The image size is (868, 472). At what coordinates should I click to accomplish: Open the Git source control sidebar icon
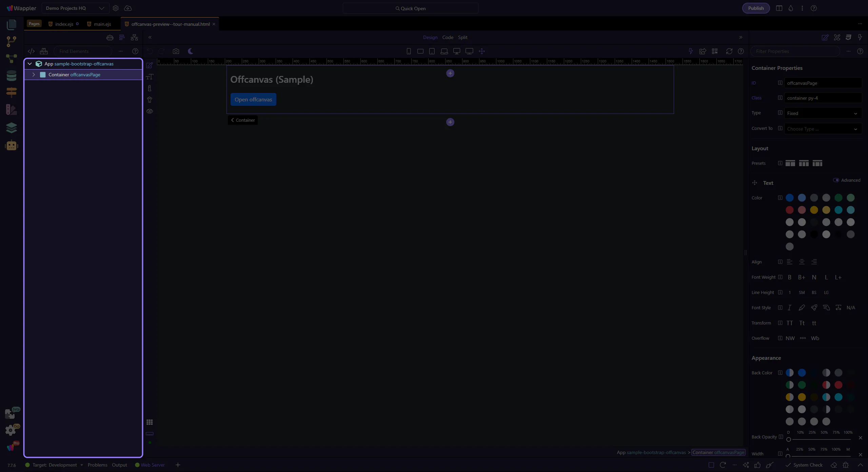[11, 41]
